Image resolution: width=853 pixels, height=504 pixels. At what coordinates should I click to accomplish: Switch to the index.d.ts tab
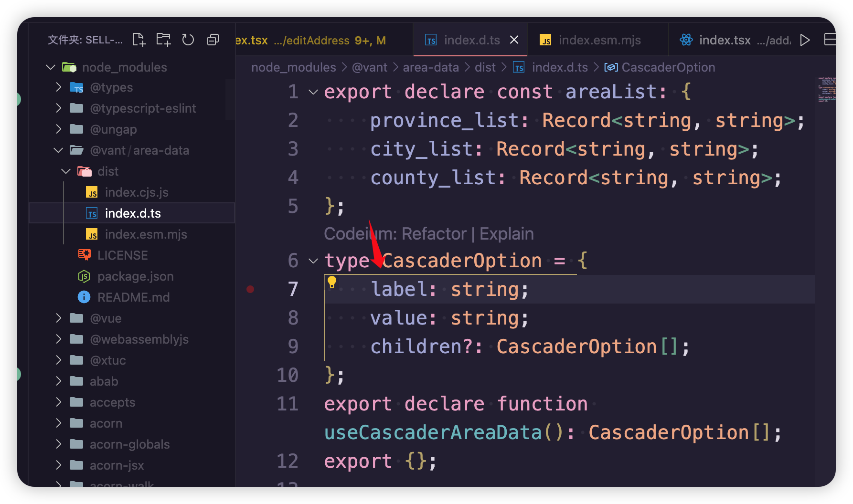(x=471, y=40)
